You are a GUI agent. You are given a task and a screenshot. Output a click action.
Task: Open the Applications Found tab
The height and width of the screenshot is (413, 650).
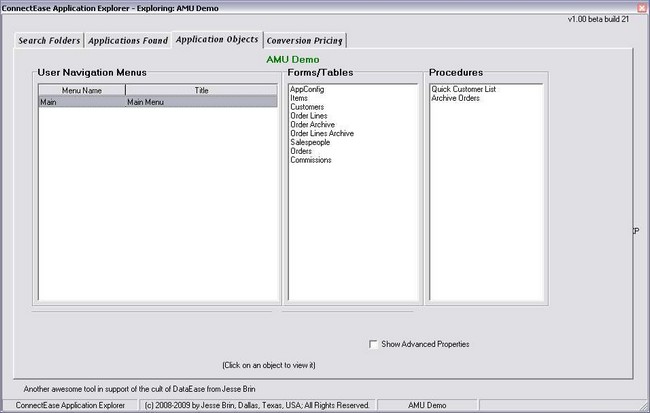click(x=126, y=41)
